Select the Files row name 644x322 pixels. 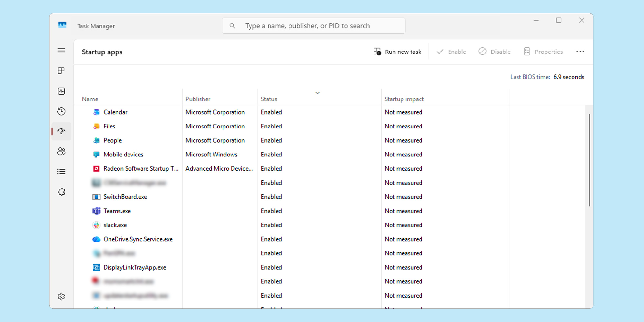click(109, 127)
